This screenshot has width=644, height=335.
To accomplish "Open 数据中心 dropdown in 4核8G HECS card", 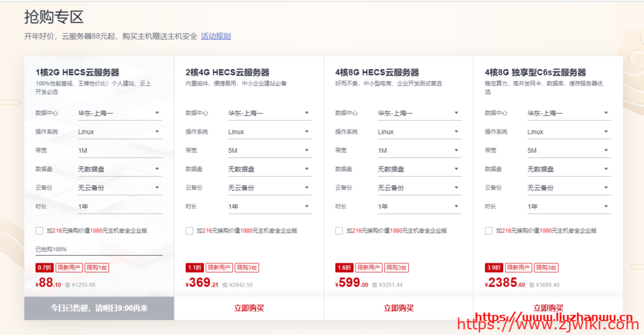I will 419,113.
